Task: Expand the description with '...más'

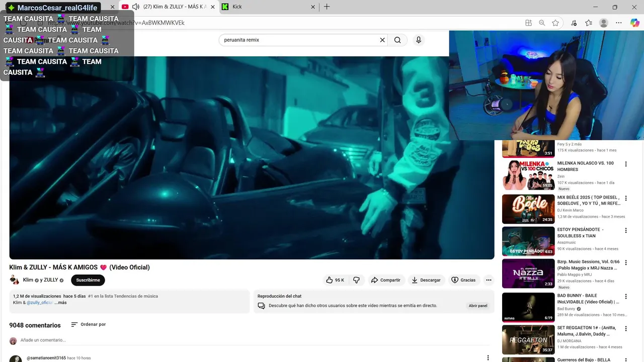Action: 60,303
